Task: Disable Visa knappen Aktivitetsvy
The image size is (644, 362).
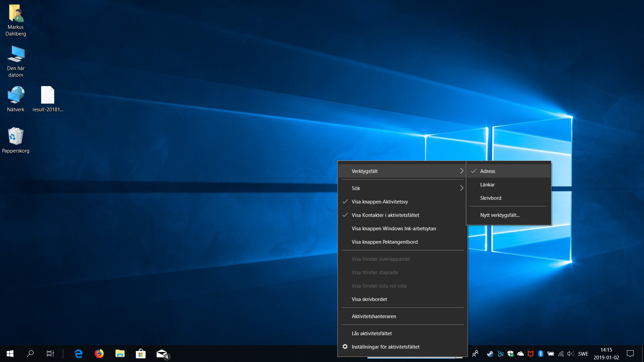Action: [x=380, y=201]
